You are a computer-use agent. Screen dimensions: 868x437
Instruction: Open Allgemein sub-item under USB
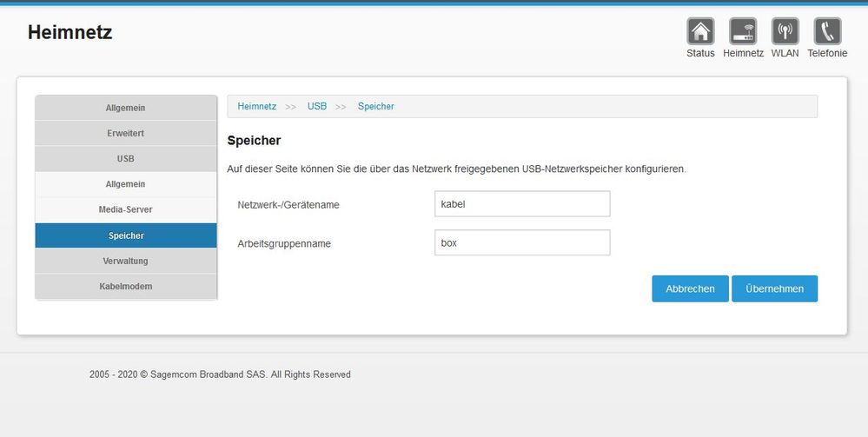pos(126,184)
